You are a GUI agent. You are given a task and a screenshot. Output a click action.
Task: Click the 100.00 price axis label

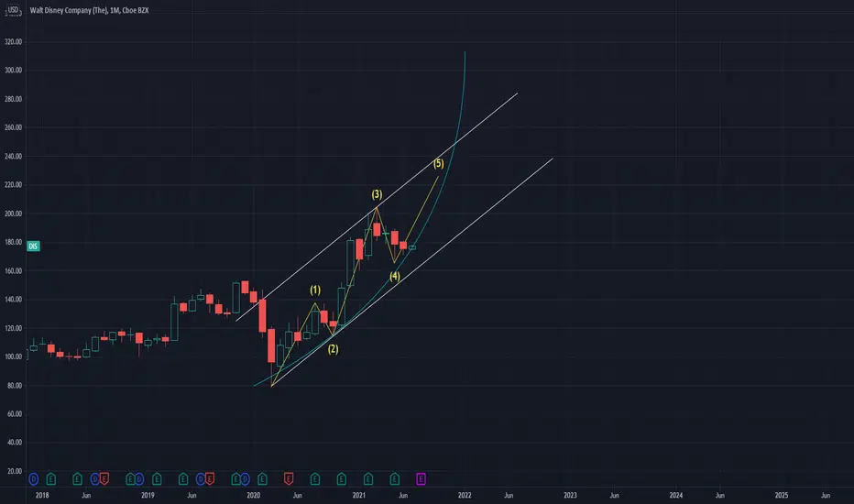[14, 356]
